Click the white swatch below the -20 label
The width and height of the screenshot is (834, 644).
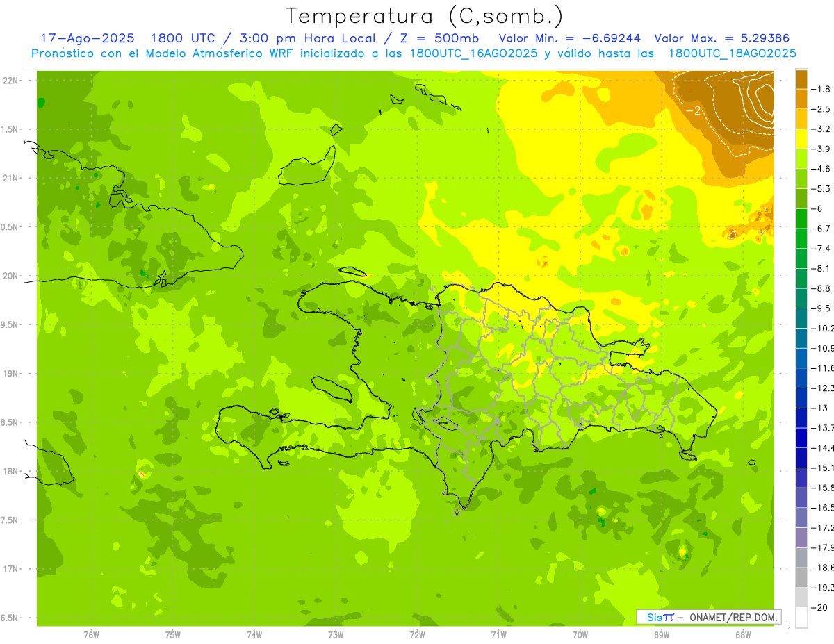(x=801, y=618)
